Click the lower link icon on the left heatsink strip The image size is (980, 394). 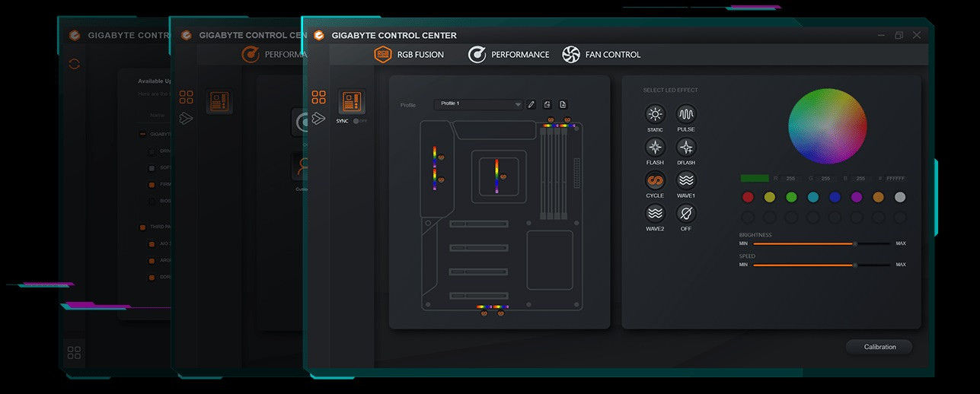pyautogui.click(x=442, y=180)
